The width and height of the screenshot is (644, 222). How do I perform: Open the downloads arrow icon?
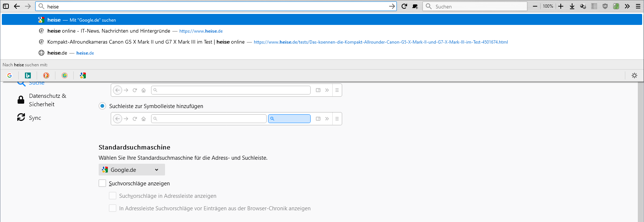pos(572,6)
